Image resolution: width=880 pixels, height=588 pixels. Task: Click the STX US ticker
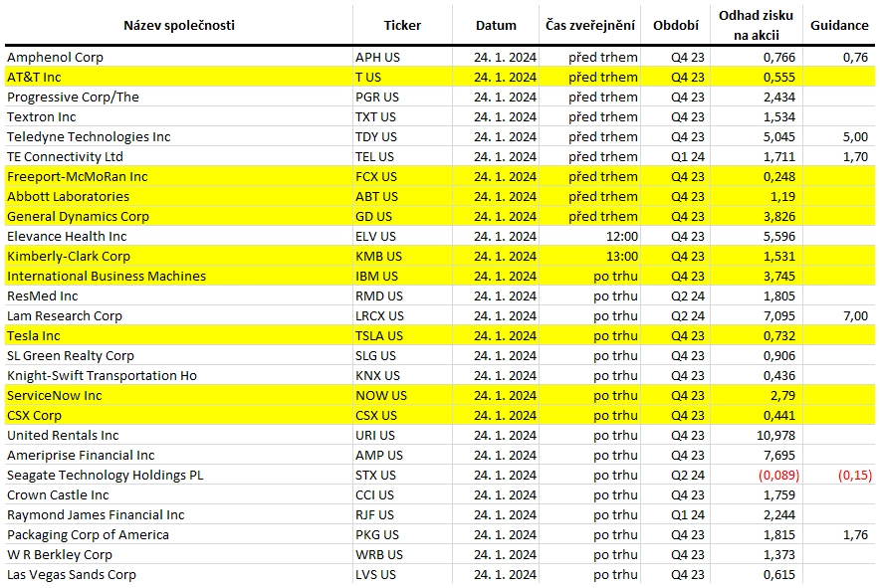[375, 476]
